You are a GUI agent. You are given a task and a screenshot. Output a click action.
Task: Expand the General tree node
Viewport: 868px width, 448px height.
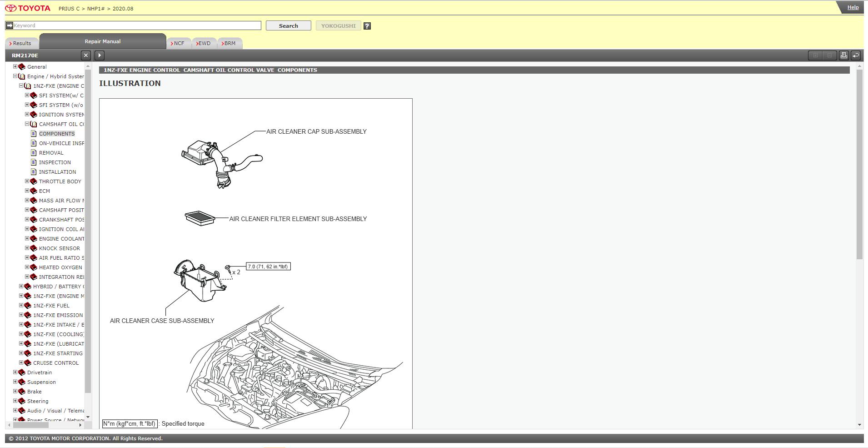[x=15, y=66]
